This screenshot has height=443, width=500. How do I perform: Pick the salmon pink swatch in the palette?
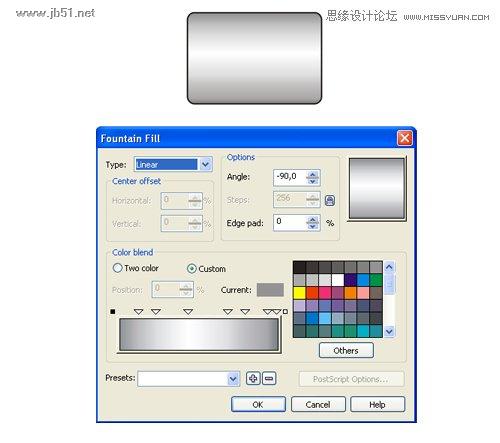click(363, 293)
